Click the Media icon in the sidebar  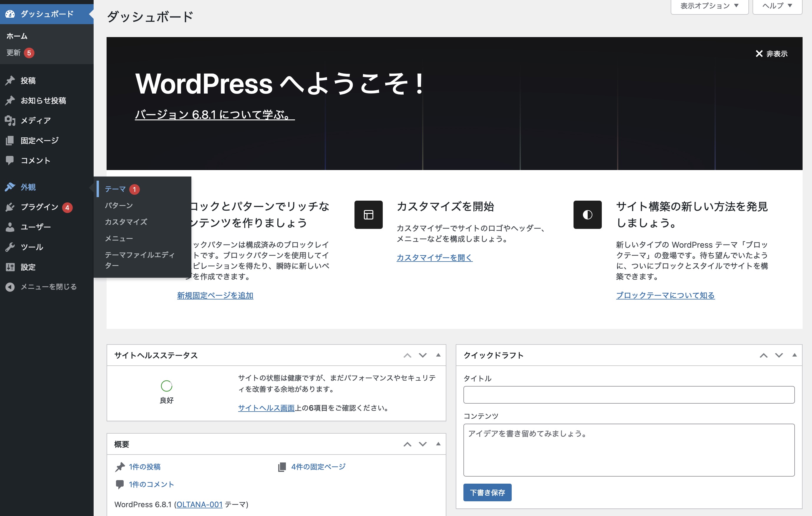pos(10,120)
